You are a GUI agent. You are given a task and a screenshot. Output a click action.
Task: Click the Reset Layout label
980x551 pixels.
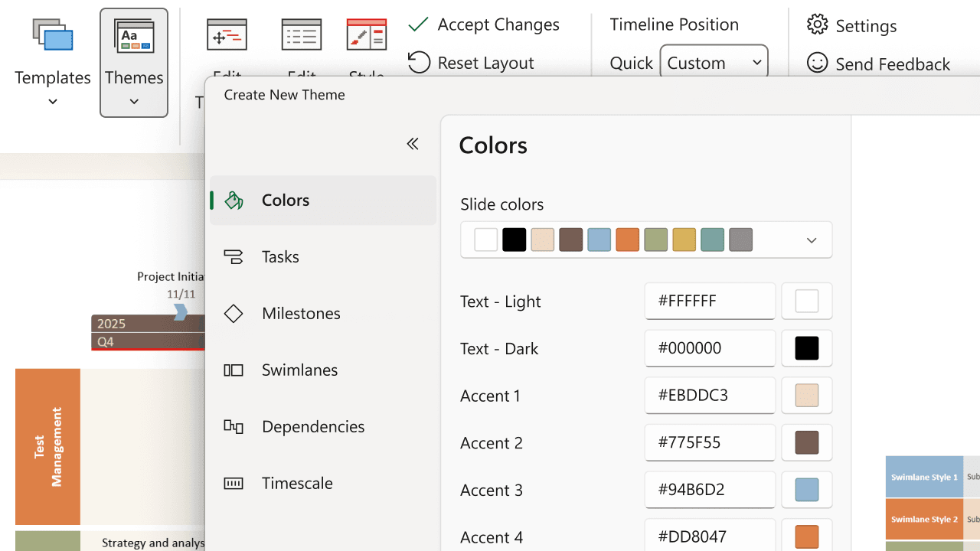486,63
